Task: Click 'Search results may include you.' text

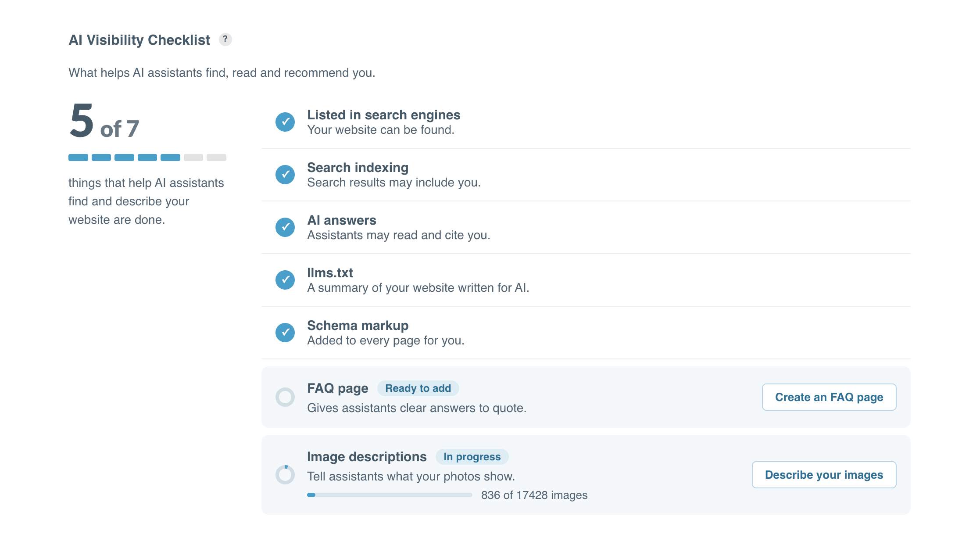Action: tap(394, 183)
